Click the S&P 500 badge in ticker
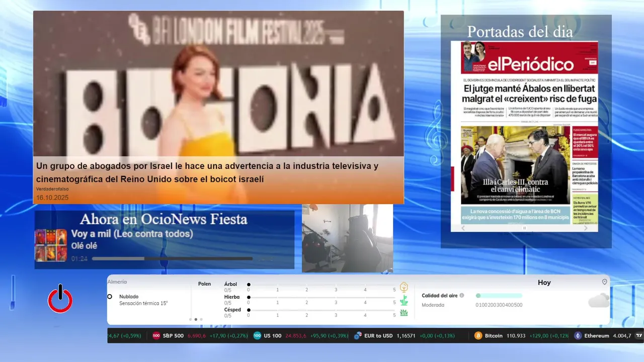The image size is (644, 362). pyautogui.click(x=156, y=335)
